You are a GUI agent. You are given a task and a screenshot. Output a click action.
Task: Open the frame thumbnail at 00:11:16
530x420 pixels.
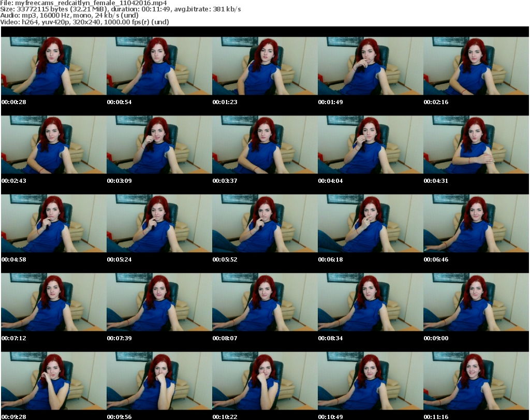[476, 381]
